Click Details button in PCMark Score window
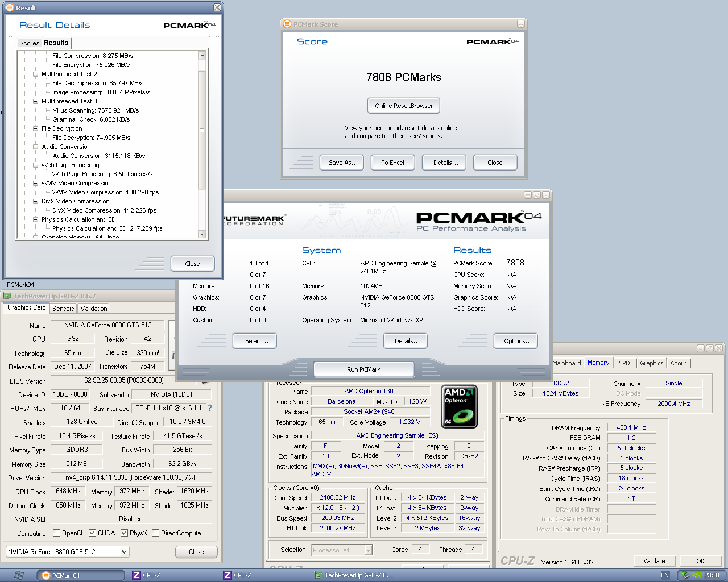The image size is (728, 582). (445, 163)
